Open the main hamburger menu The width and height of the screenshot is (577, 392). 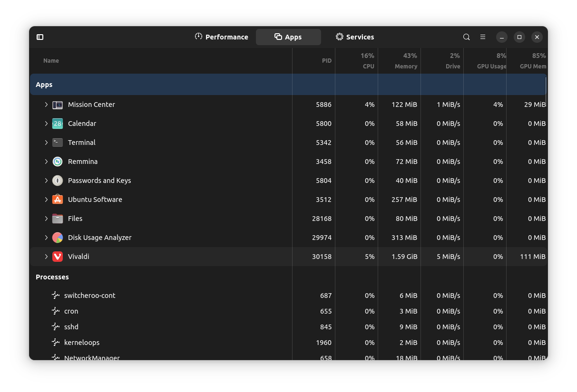[x=483, y=37]
